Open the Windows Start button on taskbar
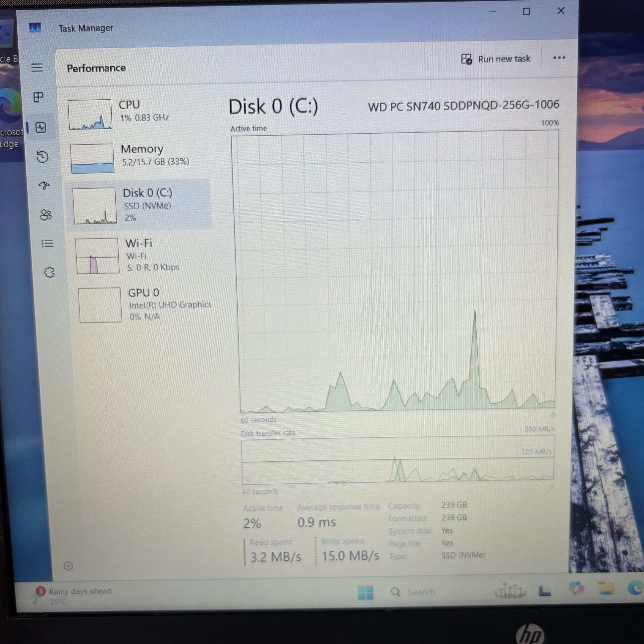The width and height of the screenshot is (644, 644). tap(365, 592)
